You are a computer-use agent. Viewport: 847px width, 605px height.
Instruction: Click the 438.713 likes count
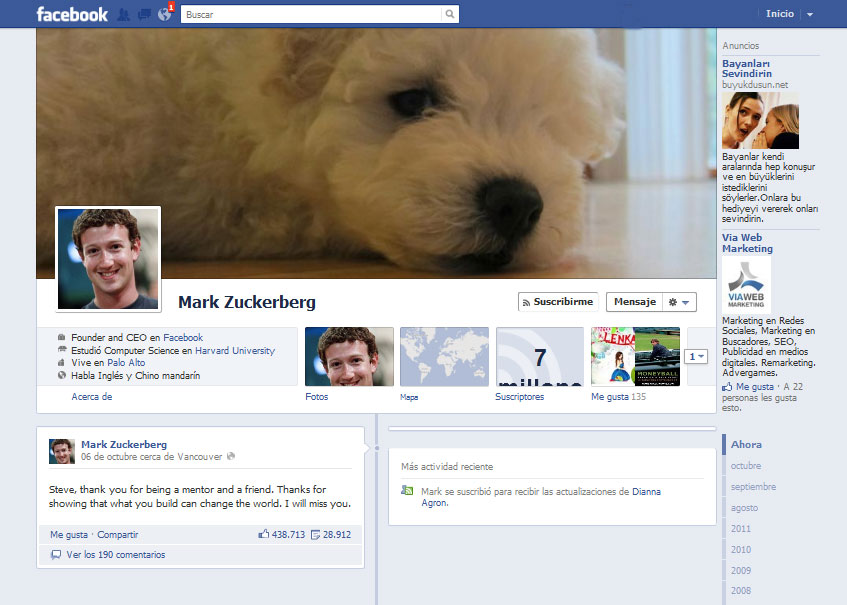(282, 535)
